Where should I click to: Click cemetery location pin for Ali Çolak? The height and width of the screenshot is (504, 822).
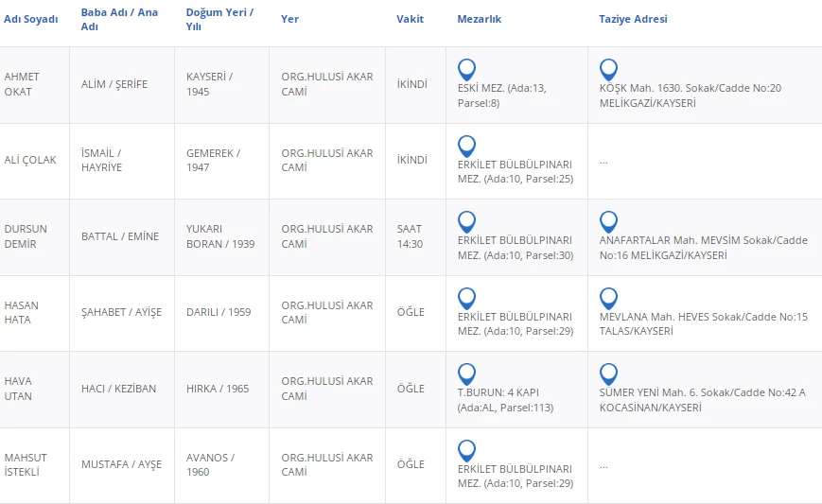coord(466,146)
